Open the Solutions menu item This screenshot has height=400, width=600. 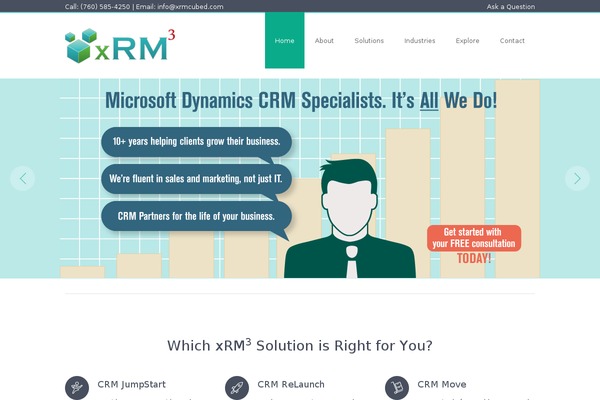(x=369, y=41)
